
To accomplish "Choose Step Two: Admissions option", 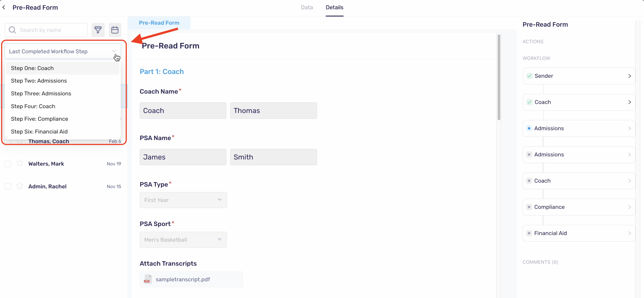I will point(62,81).
